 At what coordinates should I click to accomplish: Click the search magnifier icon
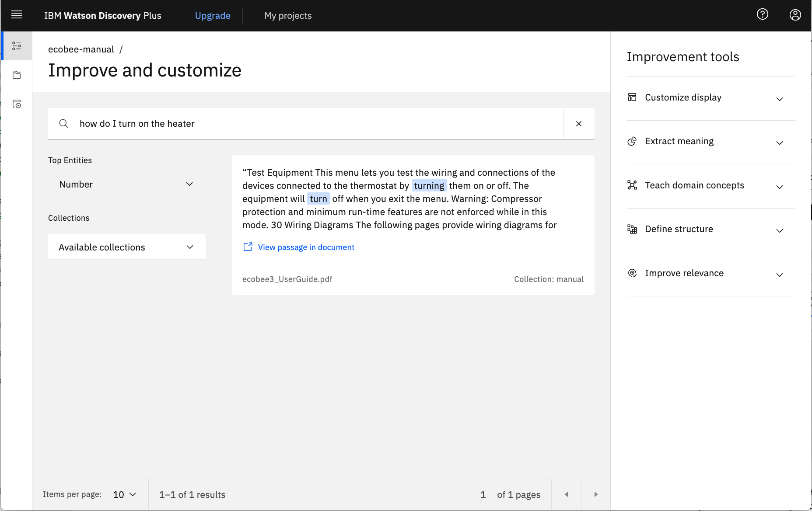tap(64, 124)
